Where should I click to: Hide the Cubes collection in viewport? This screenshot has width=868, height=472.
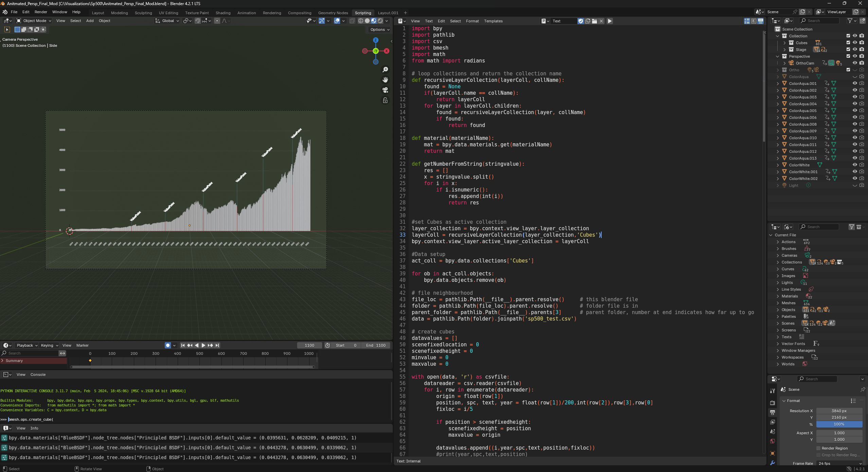(855, 42)
